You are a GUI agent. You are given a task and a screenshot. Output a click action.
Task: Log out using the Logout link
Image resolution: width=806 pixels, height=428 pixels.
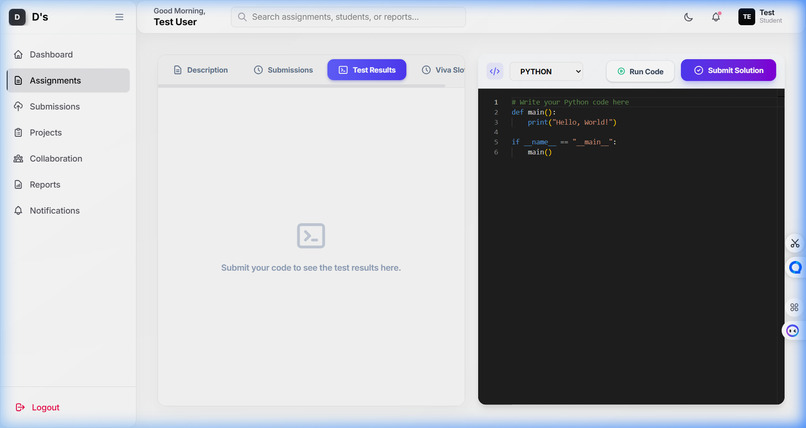pos(38,407)
